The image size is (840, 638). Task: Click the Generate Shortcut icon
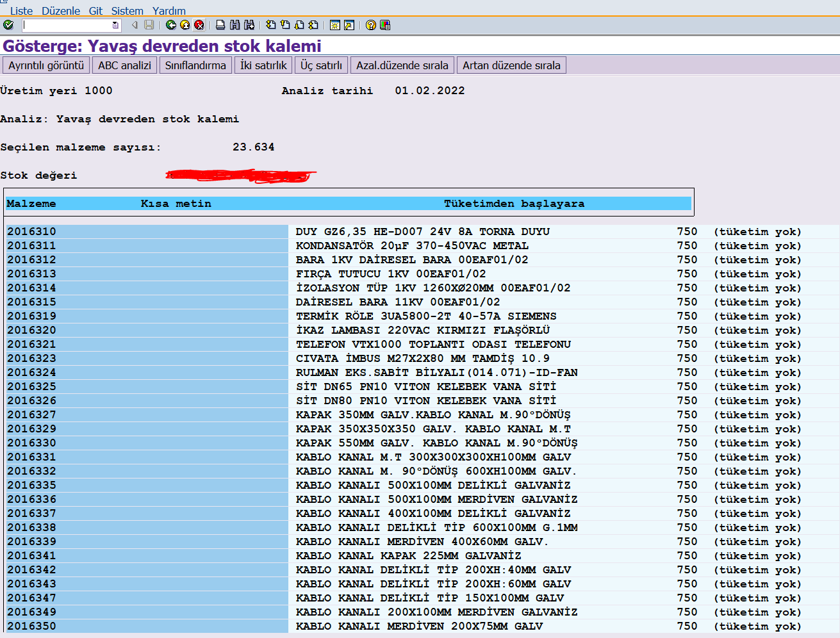pos(349,25)
